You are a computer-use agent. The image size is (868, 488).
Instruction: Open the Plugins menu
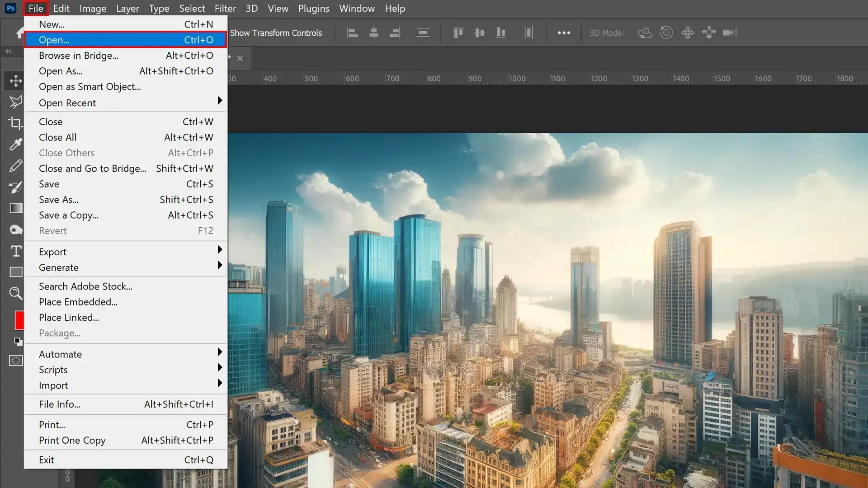tap(314, 8)
